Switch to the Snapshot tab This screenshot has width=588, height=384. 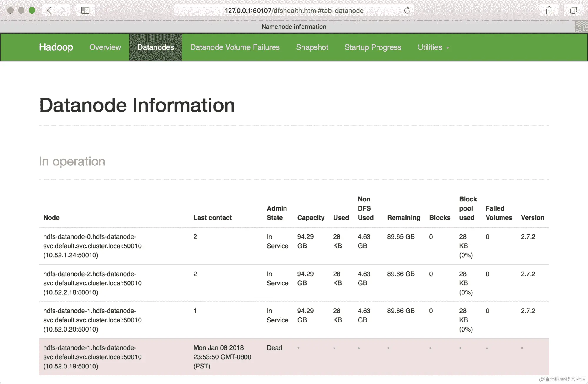[x=312, y=47]
